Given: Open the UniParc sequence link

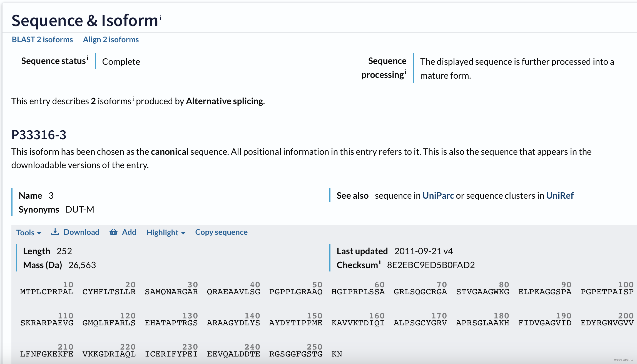Looking at the screenshot, I should 438,196.
